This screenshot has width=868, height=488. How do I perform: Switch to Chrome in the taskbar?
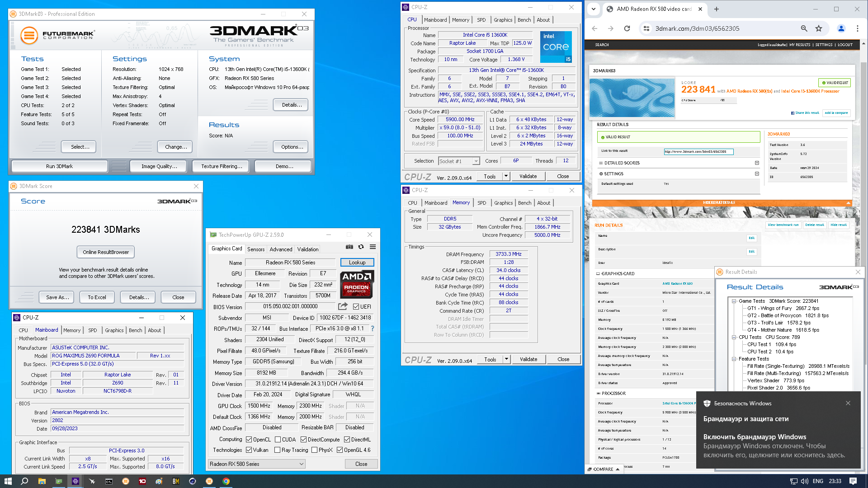[226, 481]
